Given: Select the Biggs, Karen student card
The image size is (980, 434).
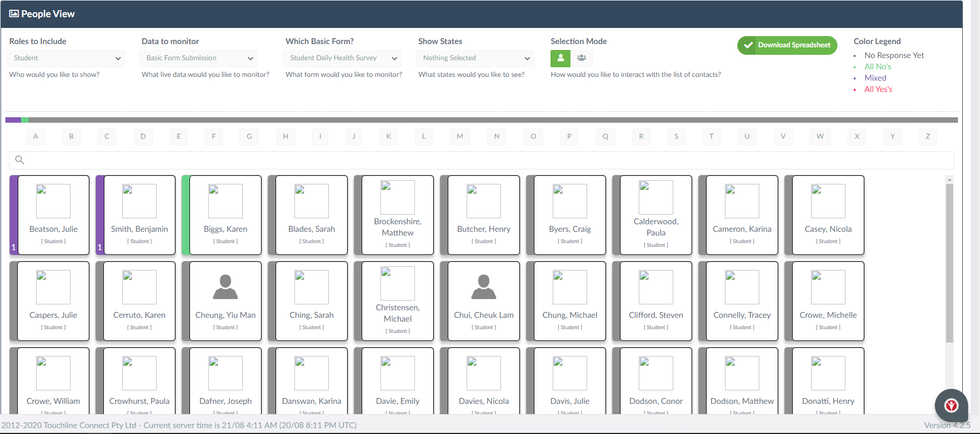Looking at the screenshot, I should click(x=222, y=215).
